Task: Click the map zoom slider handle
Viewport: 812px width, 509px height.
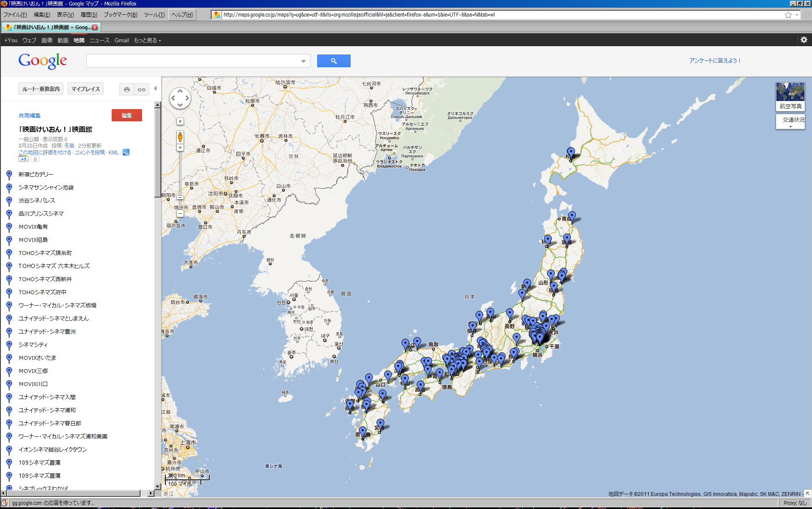Action: 180,197
